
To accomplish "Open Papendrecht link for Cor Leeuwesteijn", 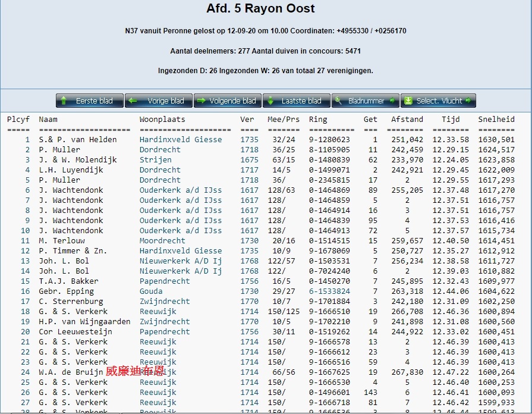I will [x=165, y=332].
